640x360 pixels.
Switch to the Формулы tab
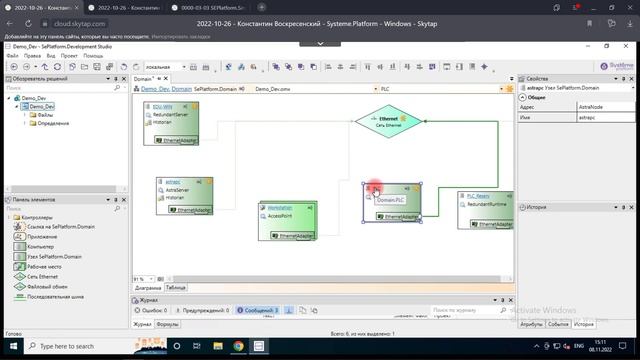pos(167,324)
